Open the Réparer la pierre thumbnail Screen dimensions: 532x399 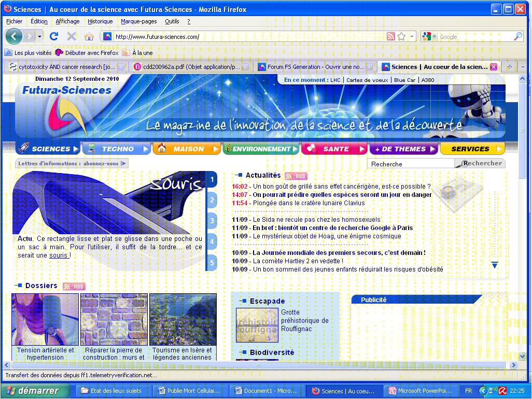[x=114, y=319]
